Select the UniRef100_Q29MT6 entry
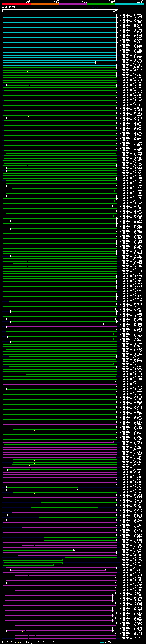 pos(131,359)
